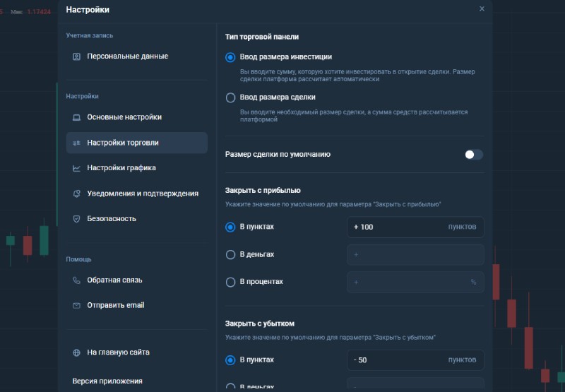Select the Ввод размера сделки radio option

230,97
